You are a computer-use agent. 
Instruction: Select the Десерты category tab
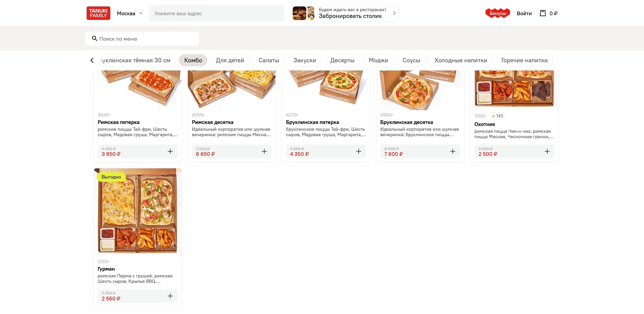click(x=342, y=60)
